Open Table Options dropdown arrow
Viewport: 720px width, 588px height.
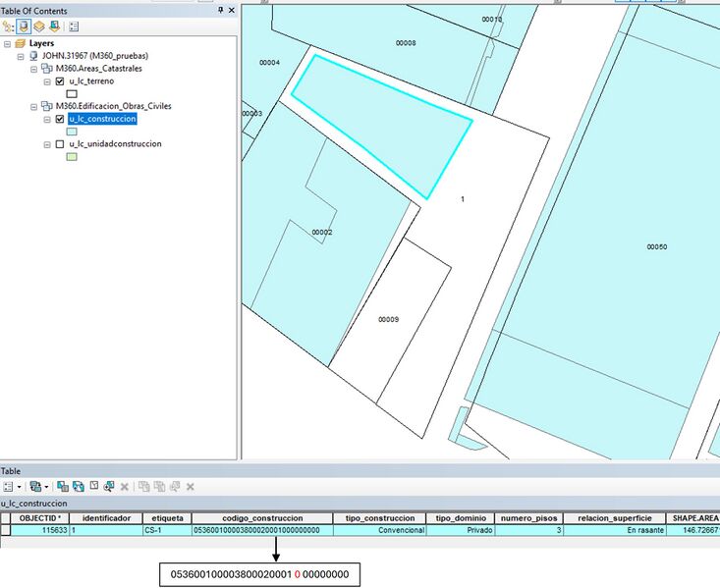point(19,487)
